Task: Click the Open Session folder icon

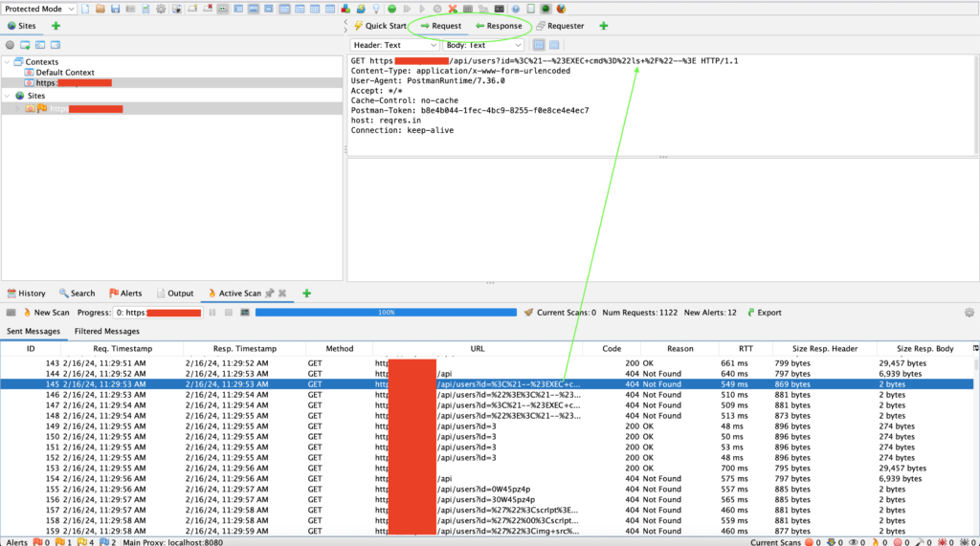Action: pos(100,9)
